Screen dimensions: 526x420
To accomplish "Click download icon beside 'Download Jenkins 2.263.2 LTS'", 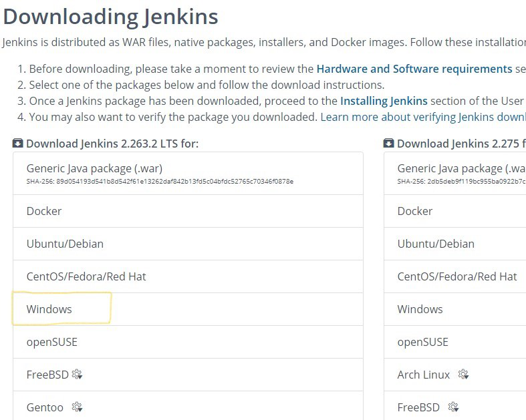I will coord(18,144).
